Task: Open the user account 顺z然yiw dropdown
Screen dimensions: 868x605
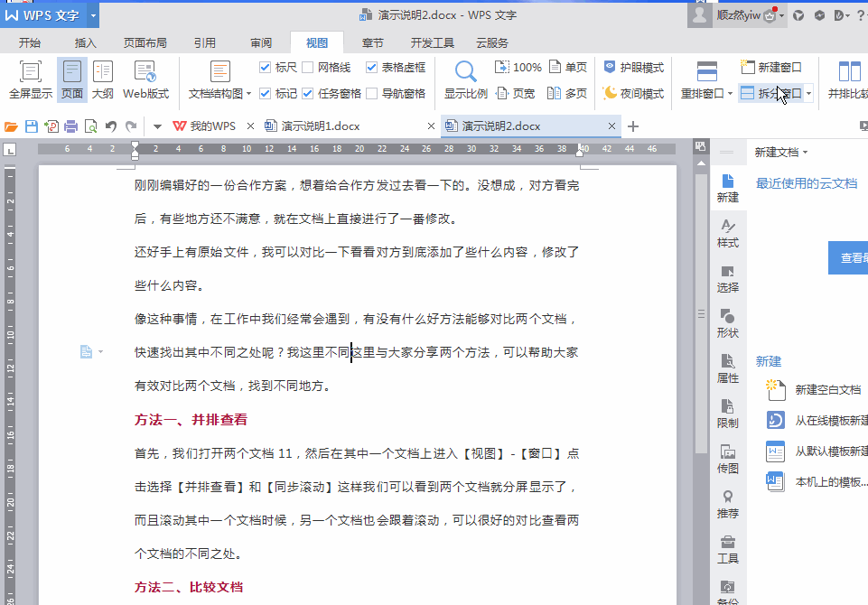Action: coord(781,15)
